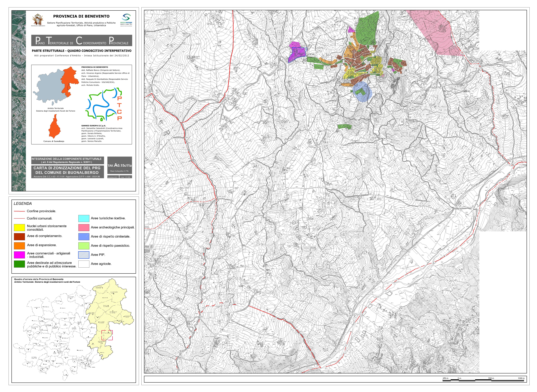The height and width of the screenshot is (392, 537).
Task: Click the '250 m' scale bar label
Action: 445,378
